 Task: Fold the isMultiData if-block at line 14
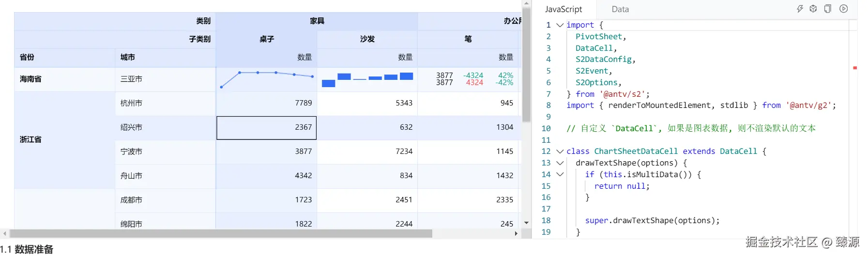click(560, 175)
